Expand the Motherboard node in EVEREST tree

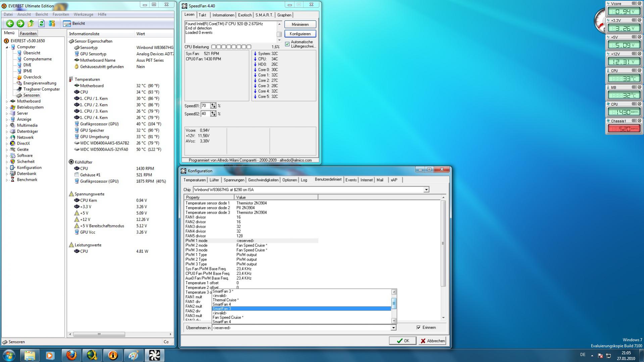[7, 101]
